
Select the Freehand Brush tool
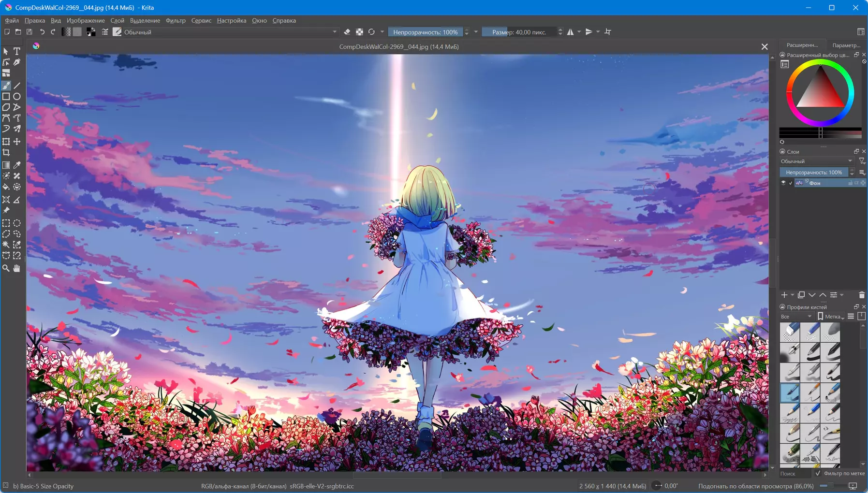point(6,86)
